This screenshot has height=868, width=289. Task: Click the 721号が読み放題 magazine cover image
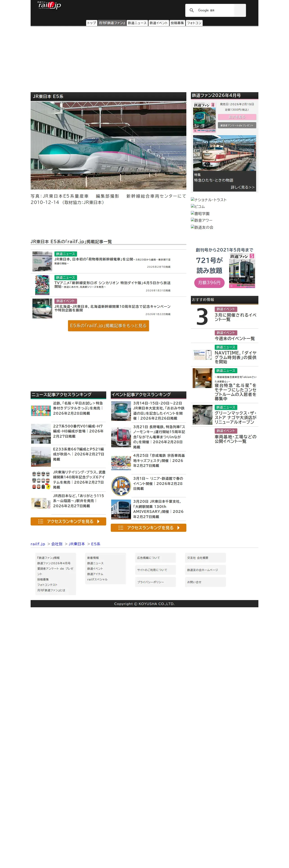pyautogui.click(x=242, y=271)
